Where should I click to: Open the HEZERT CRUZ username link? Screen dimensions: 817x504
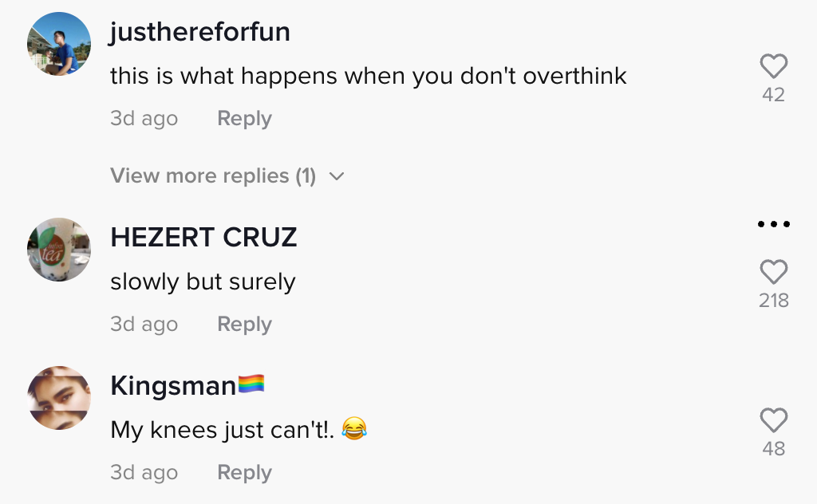[x=203, y=238]
